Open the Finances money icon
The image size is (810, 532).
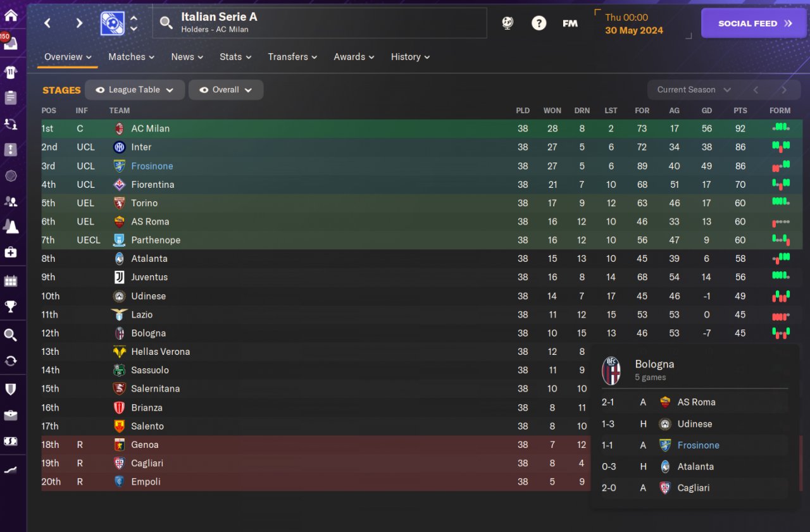(11, 441)
